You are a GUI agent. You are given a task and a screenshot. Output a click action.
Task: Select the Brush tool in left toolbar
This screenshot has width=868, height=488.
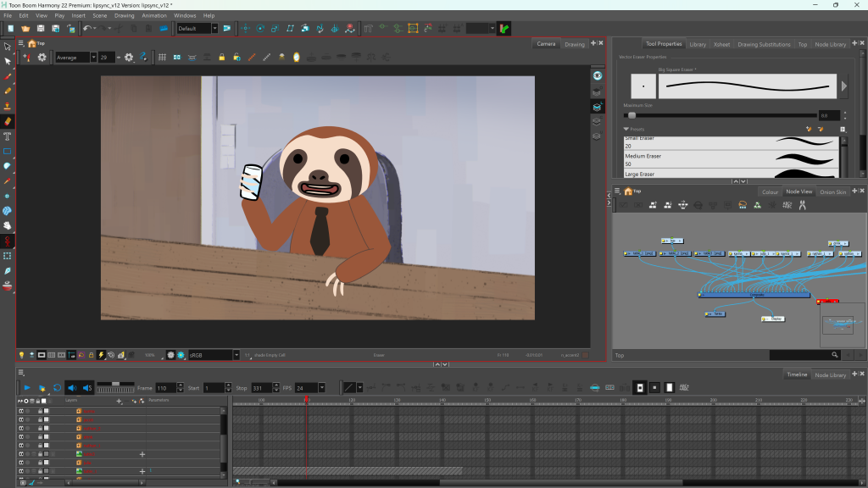tap(8, 76)
